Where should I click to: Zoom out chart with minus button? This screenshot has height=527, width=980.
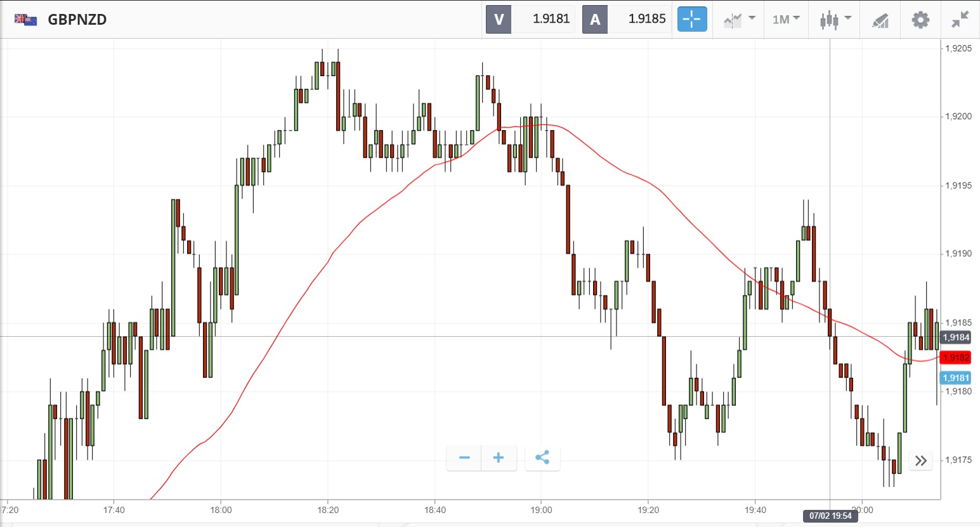[464, 458]
